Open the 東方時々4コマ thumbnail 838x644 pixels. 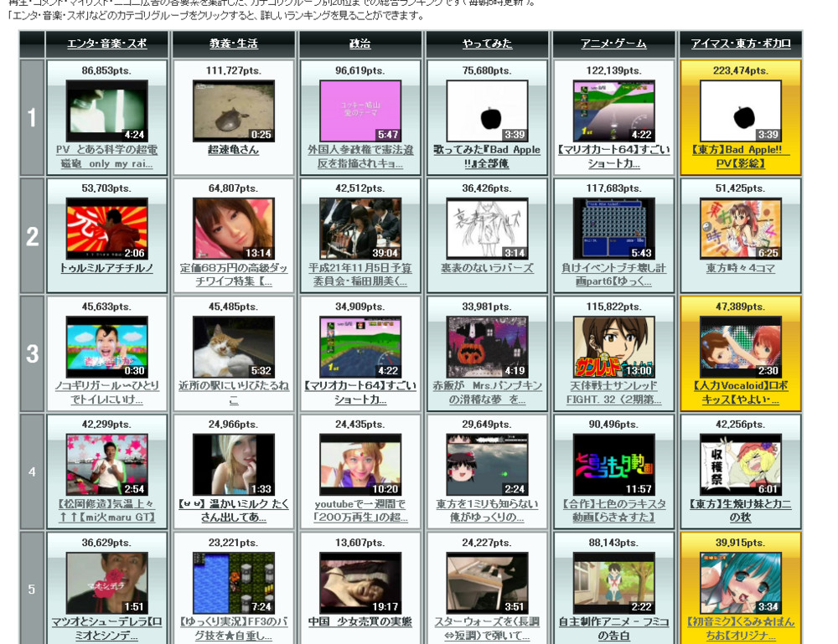click(741, 229)
